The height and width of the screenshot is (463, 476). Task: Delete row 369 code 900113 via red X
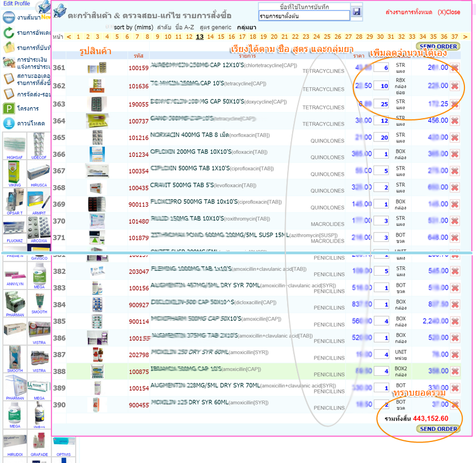coord(454,204)
